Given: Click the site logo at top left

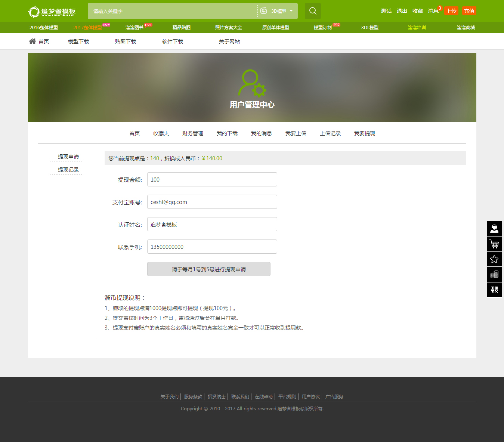Looking at the screenshot, I should pos(52,12).
